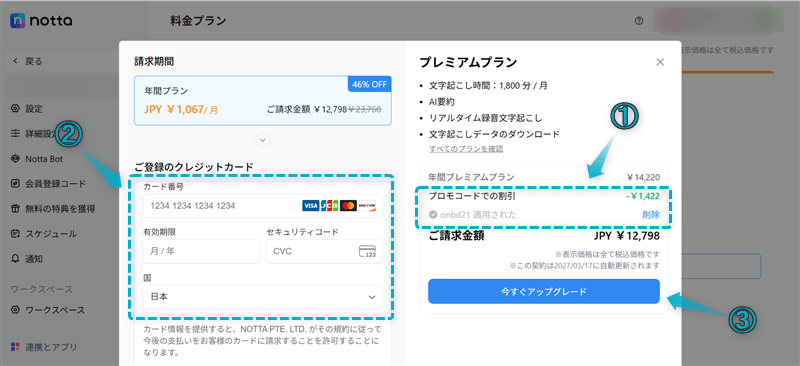Screen dimensions: 800x366
Task: Open Notta Bot in the sidebar
Action: tap(37, 159)
